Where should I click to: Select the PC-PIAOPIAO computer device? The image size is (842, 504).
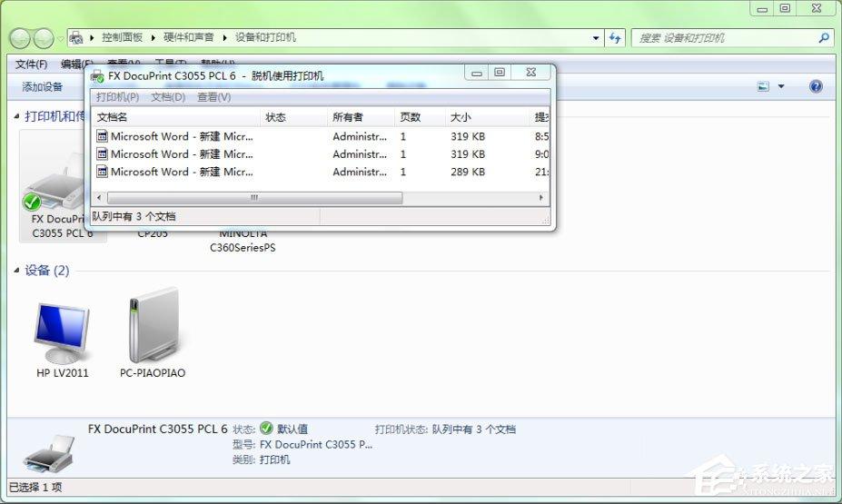[x=154, y=326]
